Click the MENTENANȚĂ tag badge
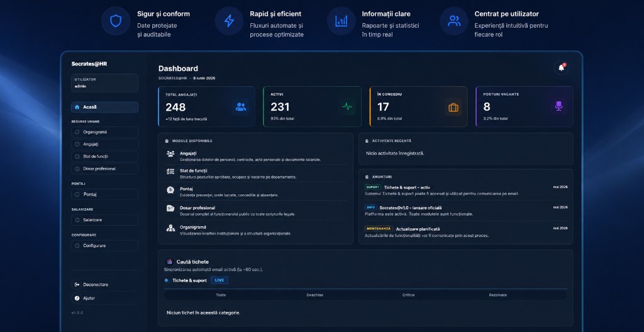This screenshot has height=332, width=644. (x=379, y=228)
